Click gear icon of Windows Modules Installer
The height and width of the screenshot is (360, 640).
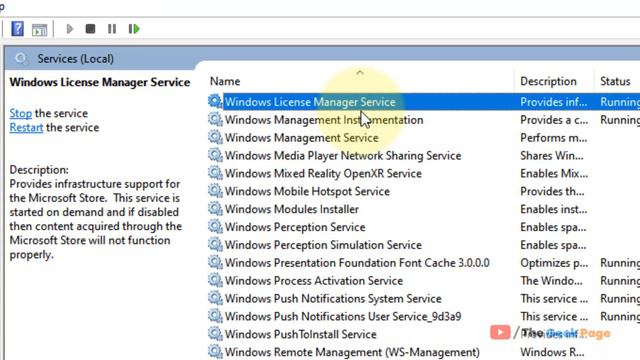(215, 209)
